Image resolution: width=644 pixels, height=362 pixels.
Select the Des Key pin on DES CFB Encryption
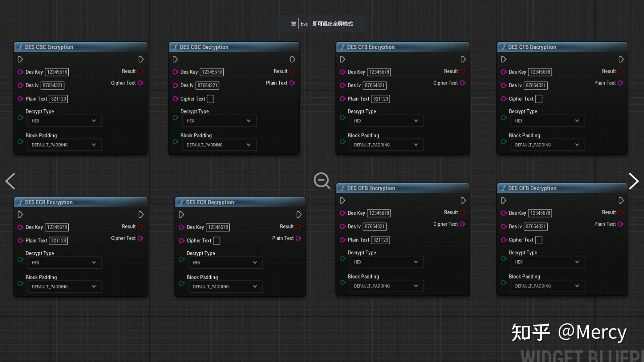342,72
